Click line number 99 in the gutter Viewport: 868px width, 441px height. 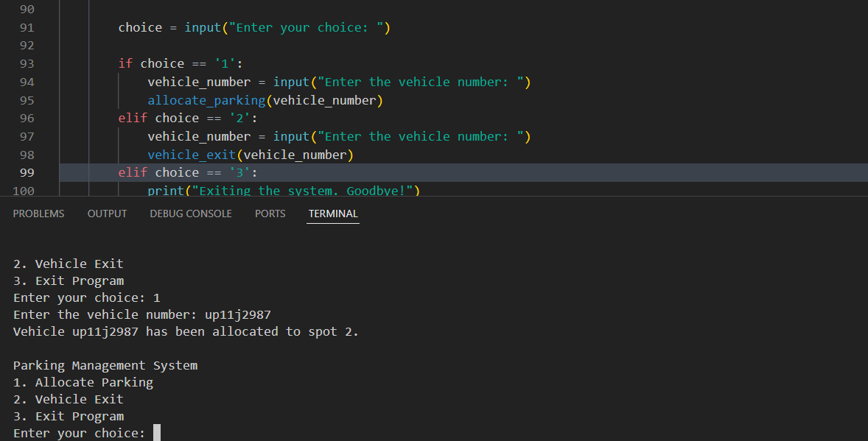pos(26,172)
